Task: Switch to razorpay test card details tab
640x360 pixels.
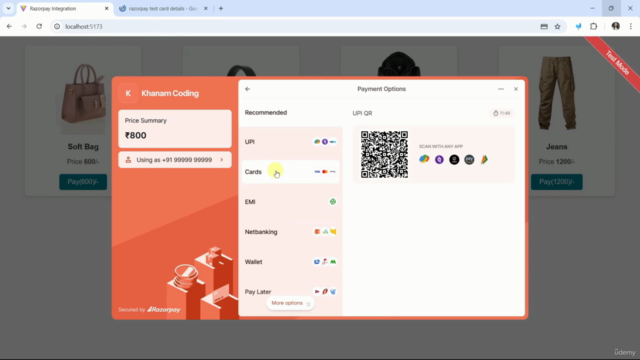Action: 163,9
